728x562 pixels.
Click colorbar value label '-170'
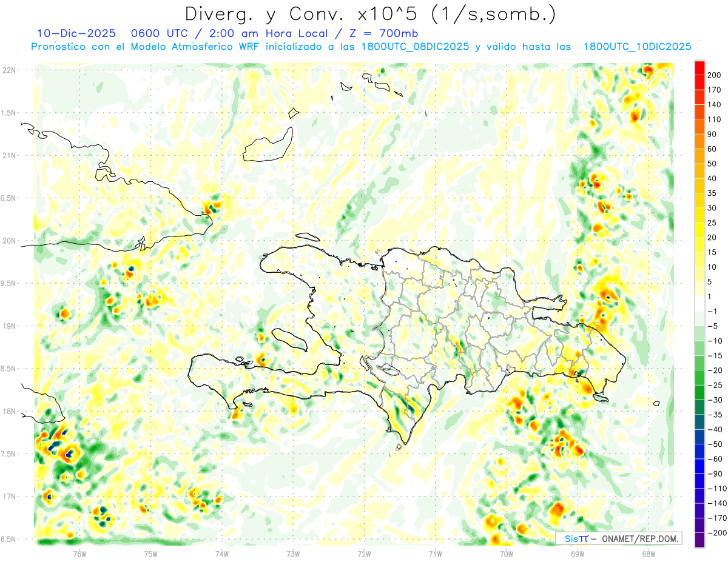pos(718,518)
